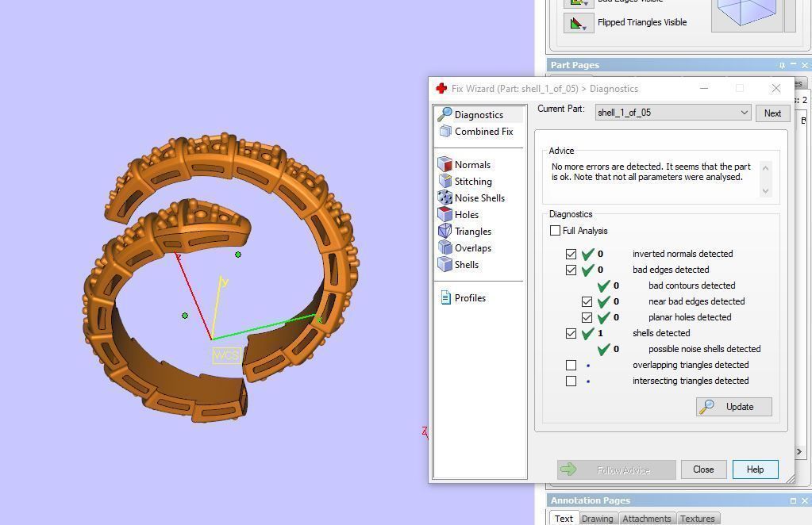Click the Bad Edges Visible icon

pos(579,2)
